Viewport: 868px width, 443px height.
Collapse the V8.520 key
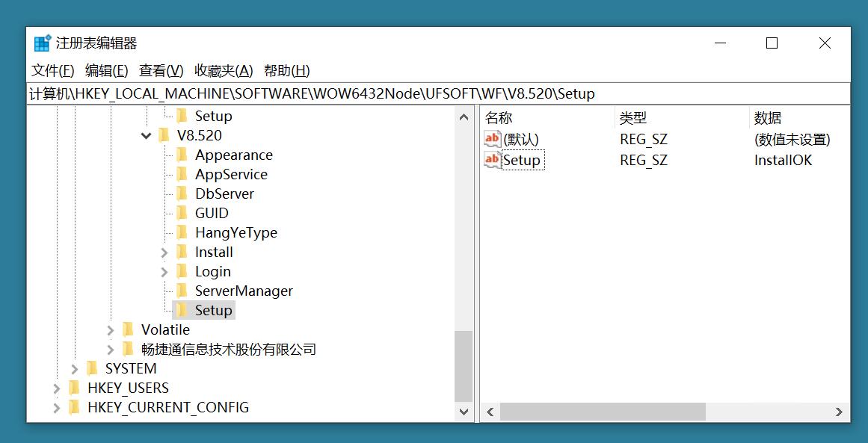click(x=146, y=135)
